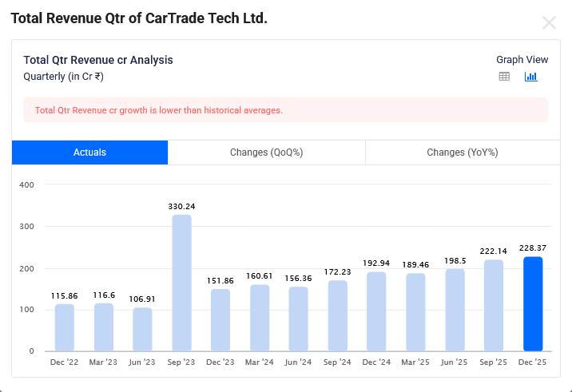Switch to Changes (YoY%) tab

tap(462, 152)
